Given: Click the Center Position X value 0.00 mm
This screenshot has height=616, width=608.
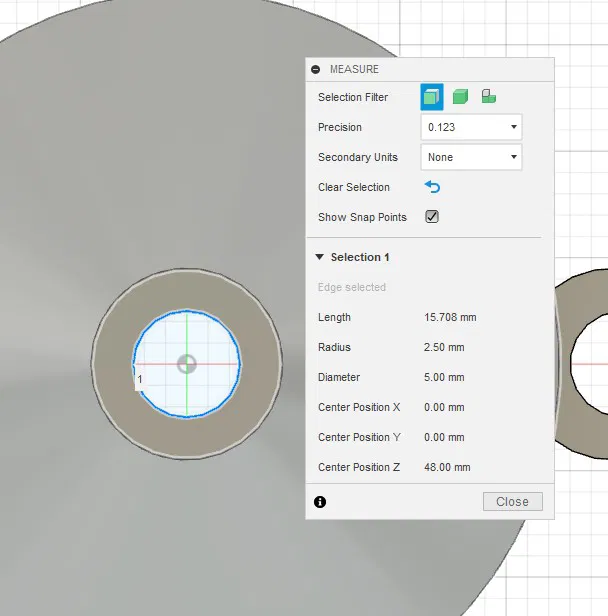Looking at the screenshot, I should point(444,407).
